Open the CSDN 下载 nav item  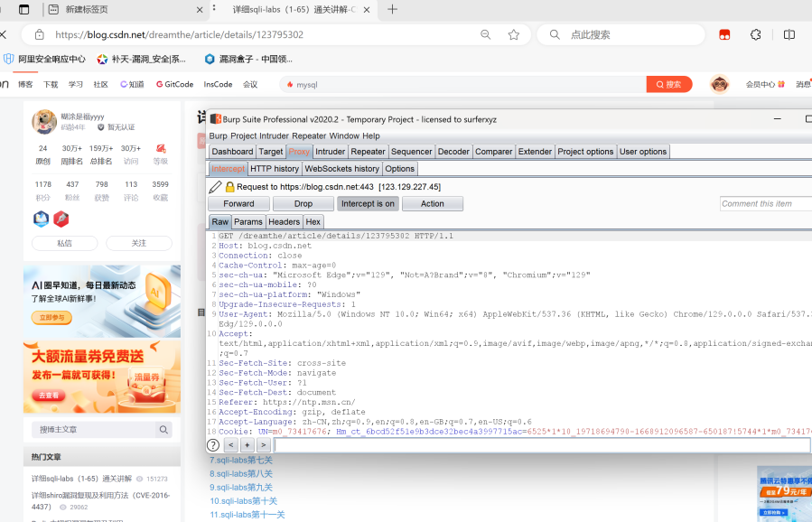[x=51, y=84]
